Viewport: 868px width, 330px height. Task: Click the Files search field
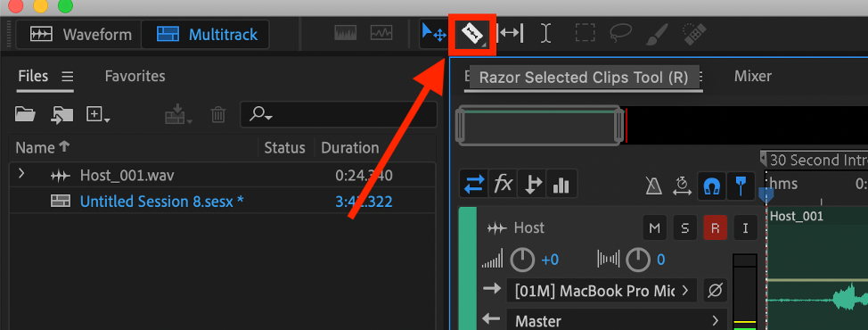point(339,115)
